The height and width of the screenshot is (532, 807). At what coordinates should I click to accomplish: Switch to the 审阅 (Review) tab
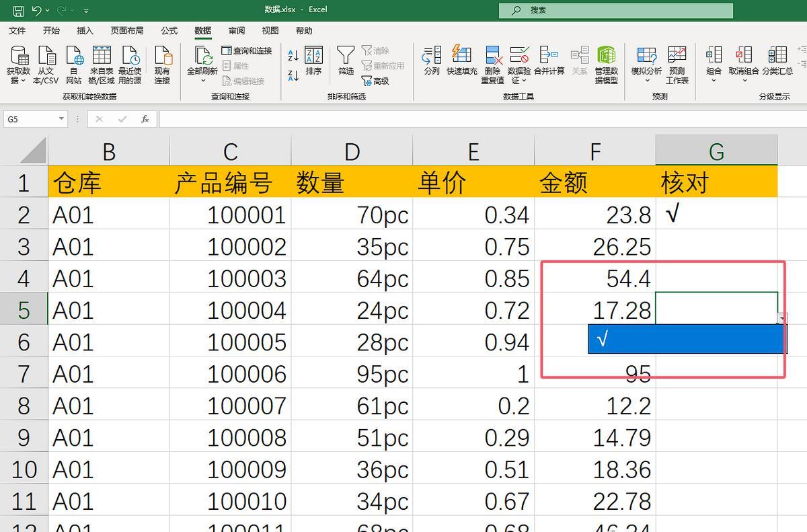tap(237, 30)
